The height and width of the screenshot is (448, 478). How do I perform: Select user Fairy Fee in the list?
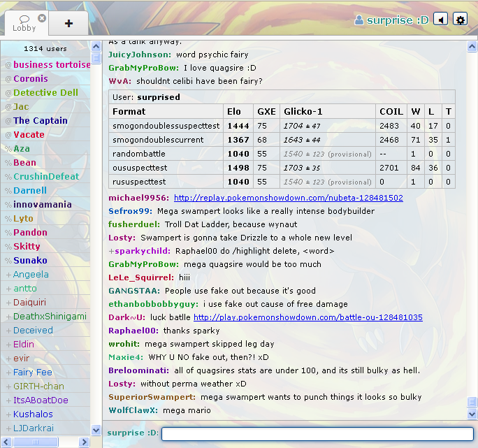(x=45, y=373)
